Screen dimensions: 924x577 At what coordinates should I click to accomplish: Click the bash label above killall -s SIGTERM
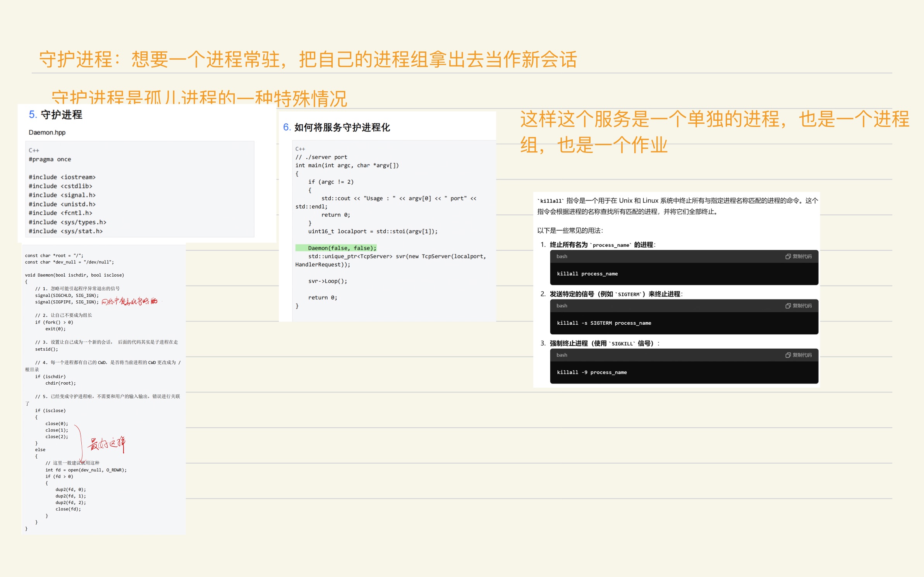coord(561,305)
